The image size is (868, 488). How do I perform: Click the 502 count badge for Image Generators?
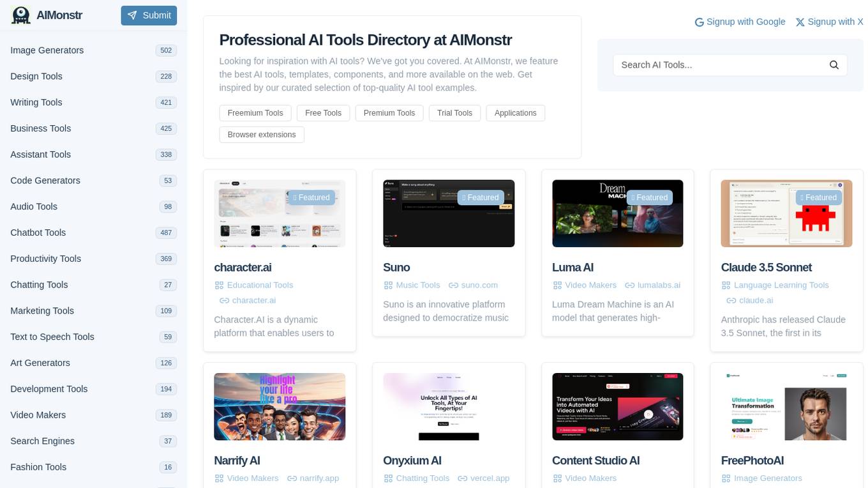point(166,50)
